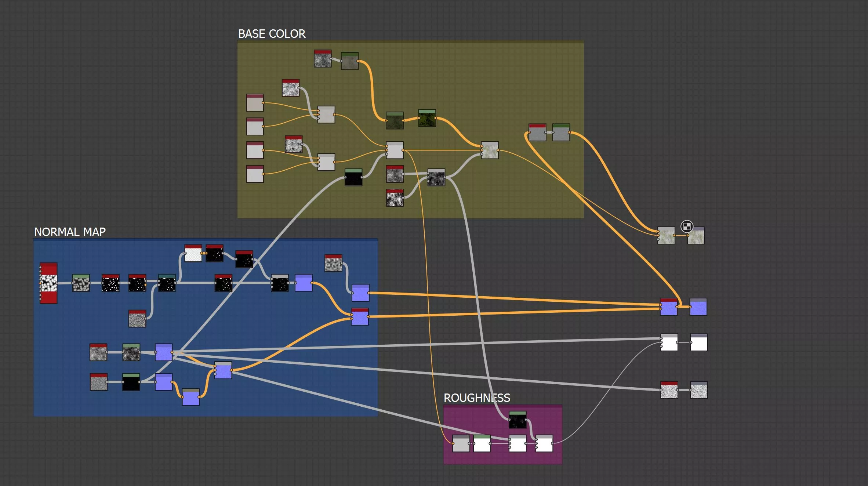Select the grey red-header node right of the Base Color frame

(537, 133)
